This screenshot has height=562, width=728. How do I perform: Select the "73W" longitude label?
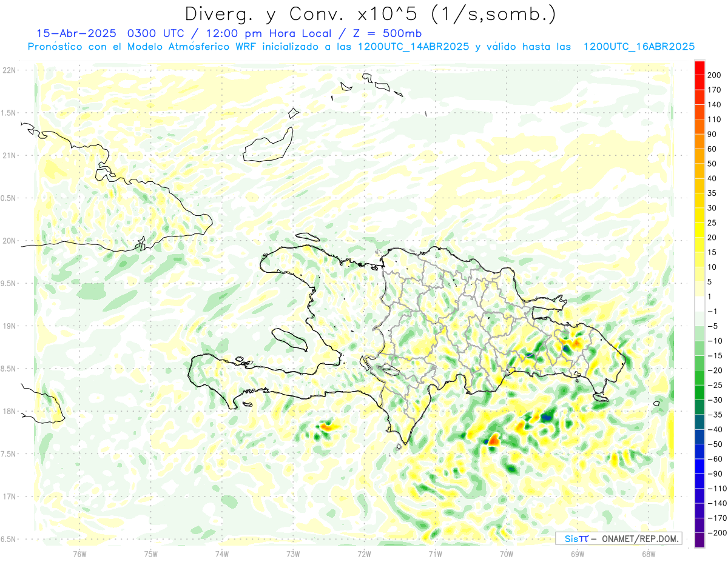click(293, 554)
